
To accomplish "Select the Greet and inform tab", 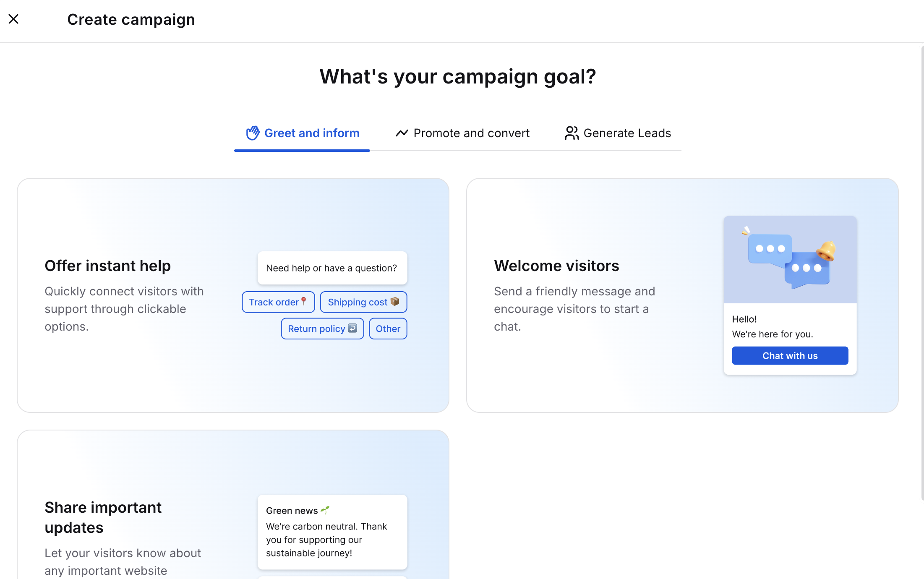I will 302,133.
